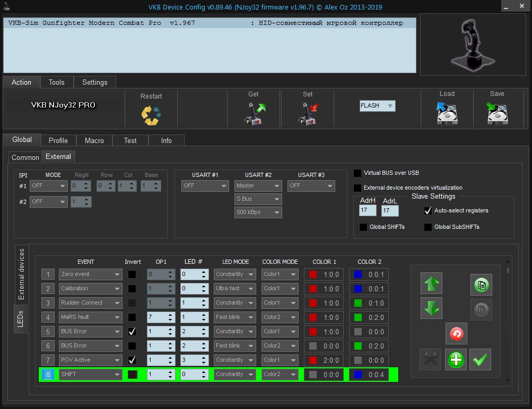Minimize the VKB Device Config window

coord(506,7)
